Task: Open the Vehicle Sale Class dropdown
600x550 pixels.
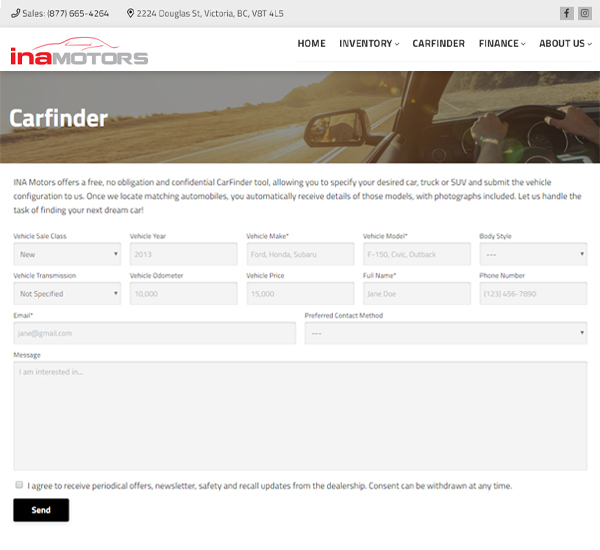Action: [x=67, y=254]
